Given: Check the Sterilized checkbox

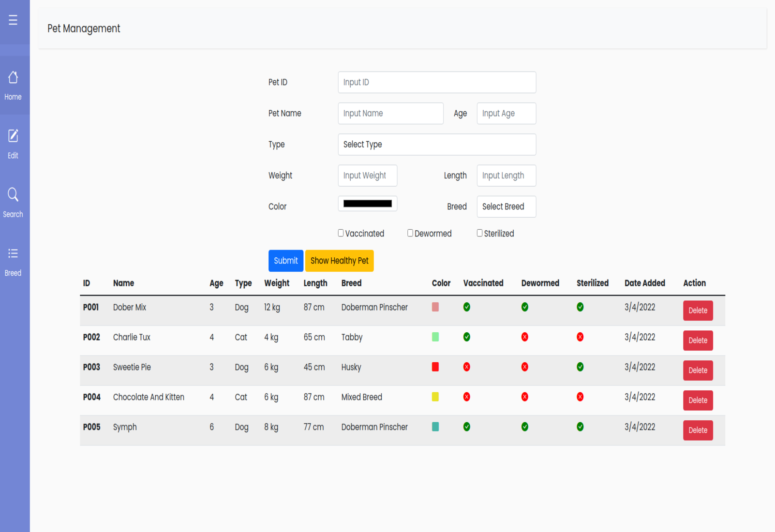Looking at the screenshot, I should coord(479,233).
